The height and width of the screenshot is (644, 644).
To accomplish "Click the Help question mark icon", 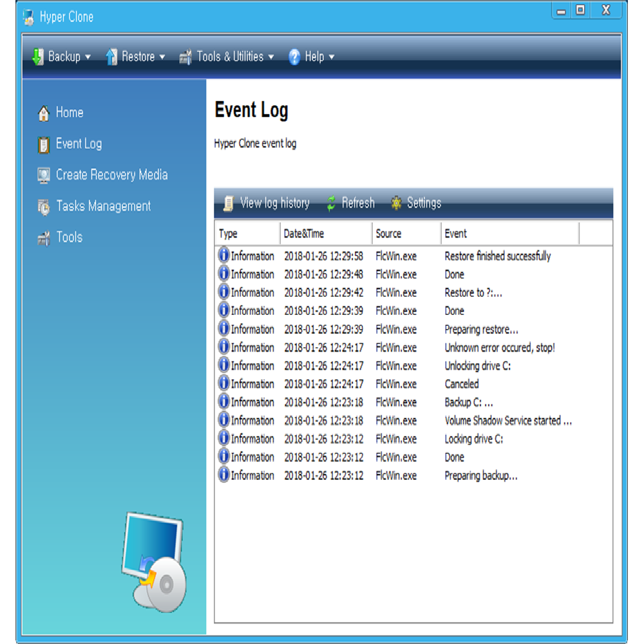I will point(294,57).
